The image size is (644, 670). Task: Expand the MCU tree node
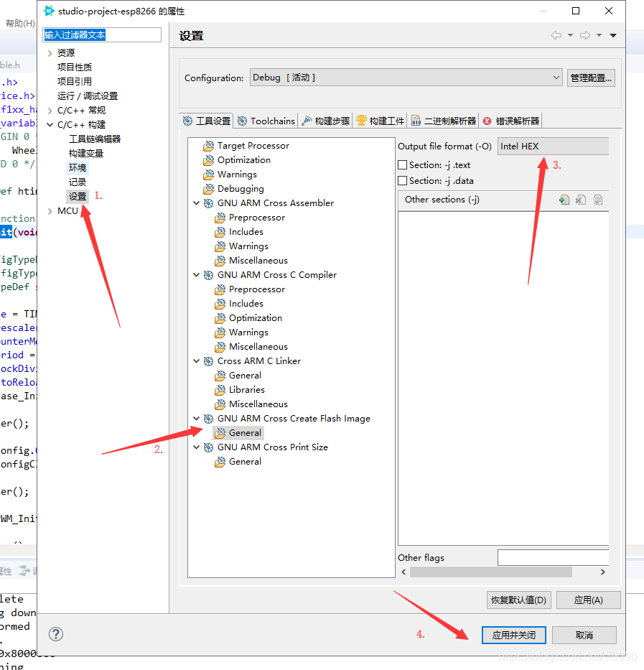pyautogui.click(x=50, y=211)
